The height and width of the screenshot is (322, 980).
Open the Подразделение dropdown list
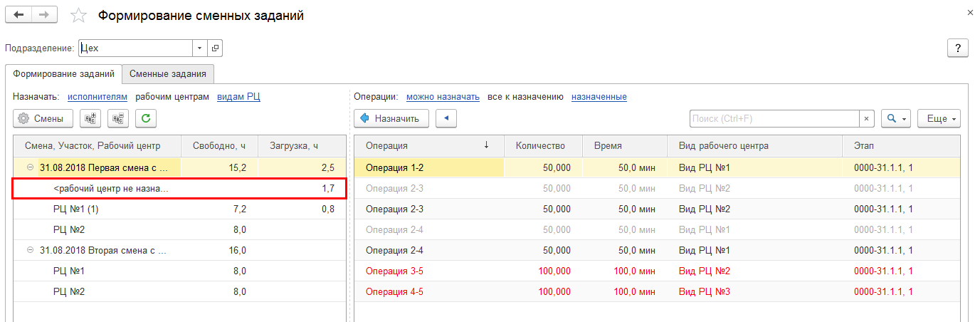coord(199,48)
